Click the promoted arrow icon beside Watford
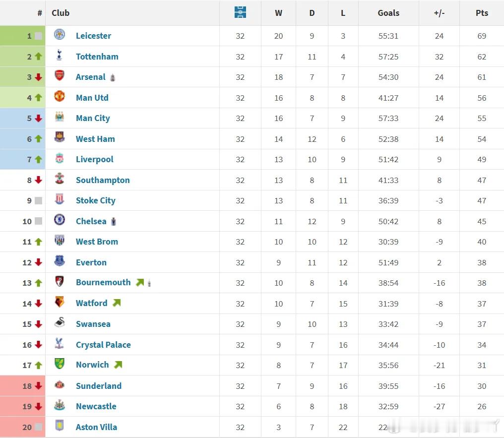Image resolution: width=504 pixels, height=438 pixels. click(117, 303)
